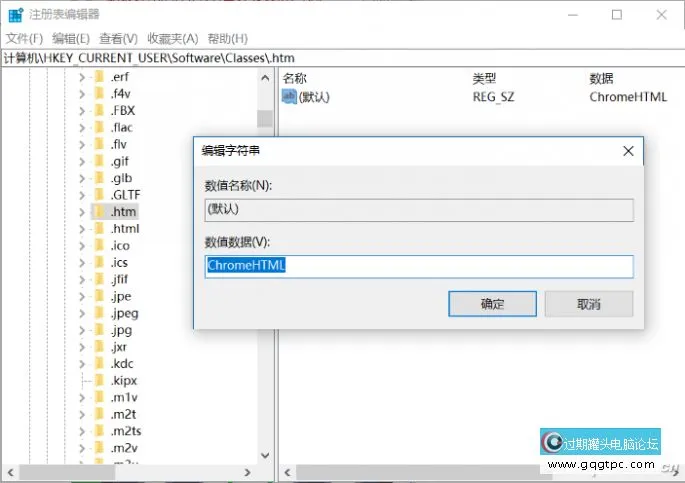Click the (默认) string value icon

[289, 97]
